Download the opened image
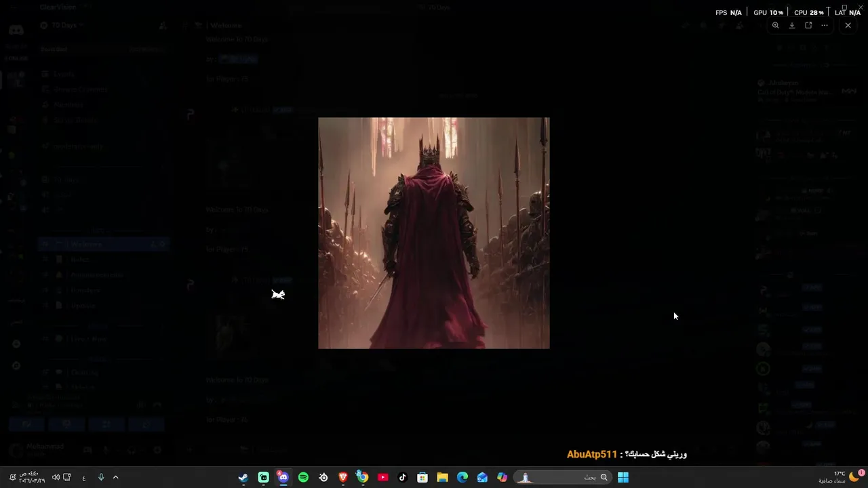This screenshot has height=488, width=868. (x=792, y=26)
